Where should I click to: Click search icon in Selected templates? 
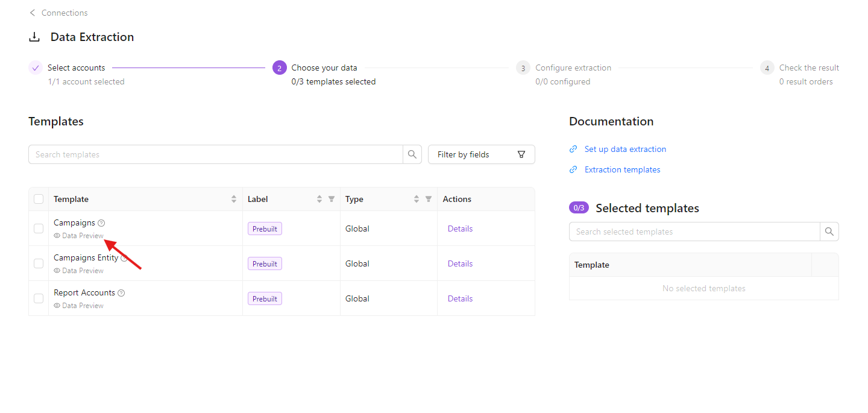coord(829,232)
